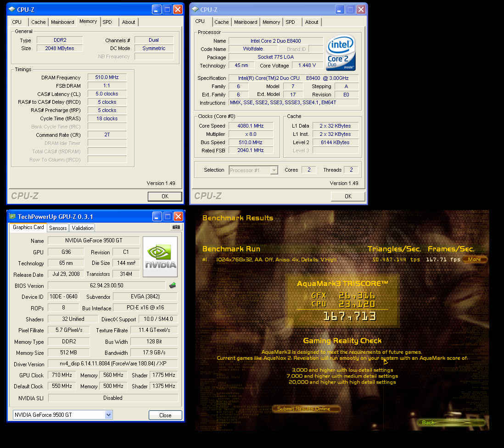504x448 pixels.
Task: Open SPD tab in left CPU-Z window
Action: pyautogui.click(x=107, y=22)
